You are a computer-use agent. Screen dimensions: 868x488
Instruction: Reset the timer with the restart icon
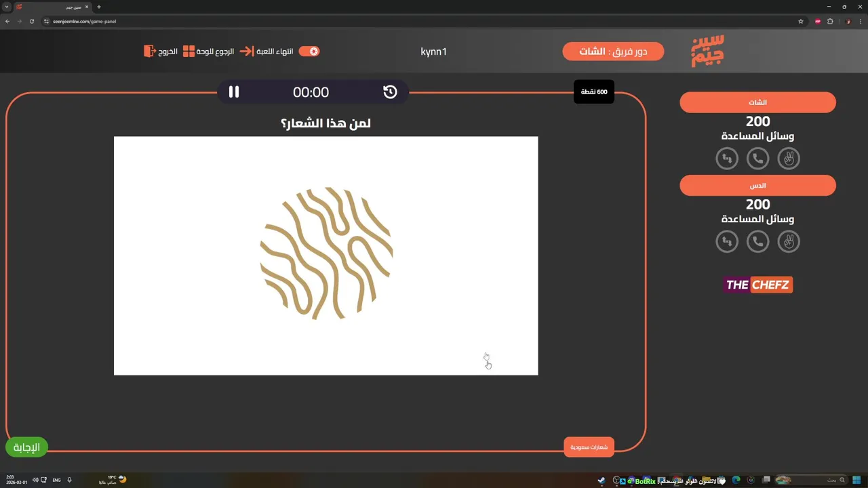(x=390, y=92)
